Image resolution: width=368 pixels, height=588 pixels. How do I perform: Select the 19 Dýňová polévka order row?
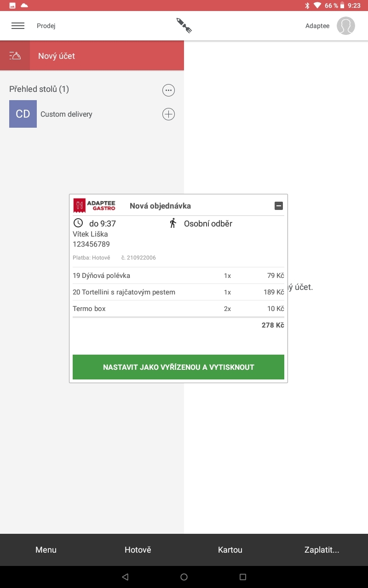point(178,276)
